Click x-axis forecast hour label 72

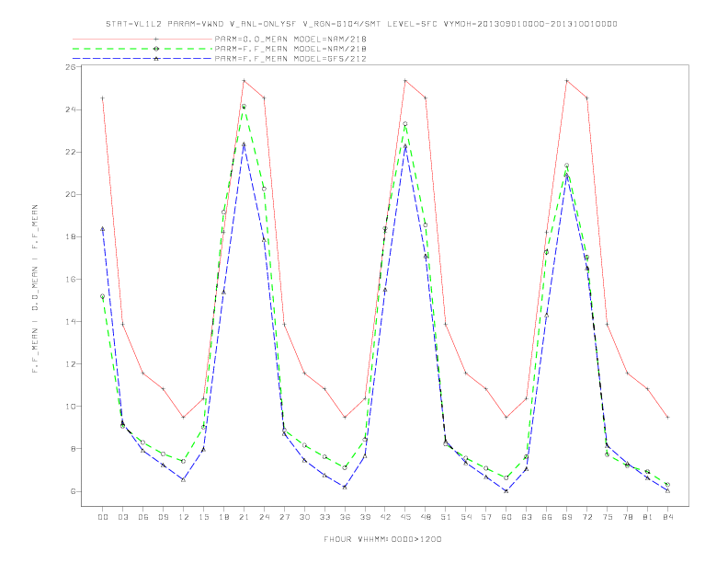(x=586, y=517)
